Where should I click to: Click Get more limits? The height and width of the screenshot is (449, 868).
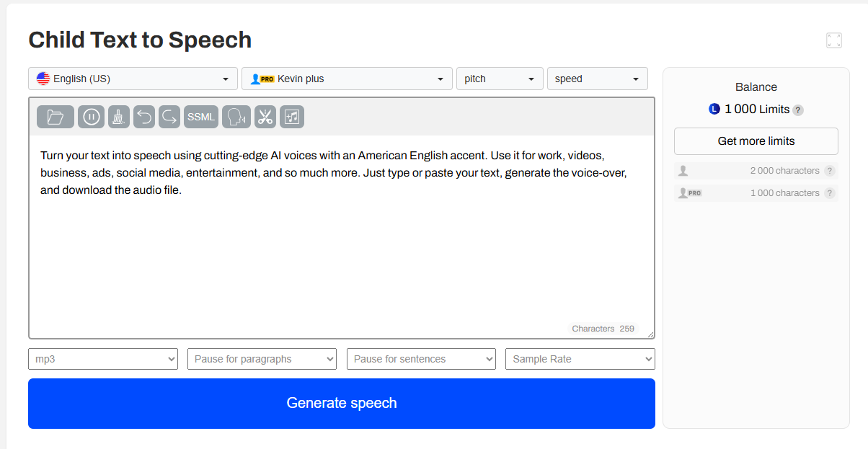[756, 141]
